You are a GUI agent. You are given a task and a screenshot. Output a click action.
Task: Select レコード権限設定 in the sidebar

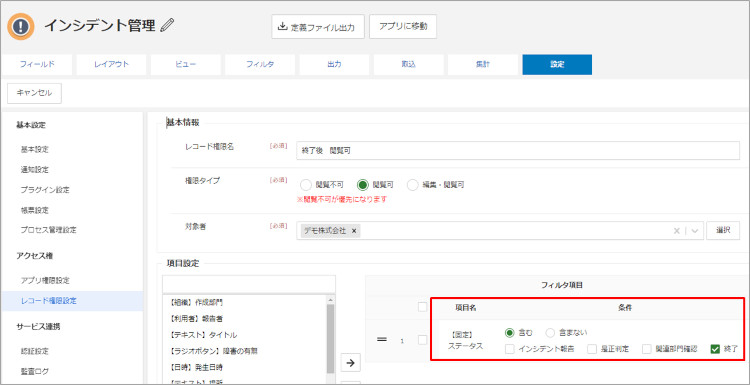coord(72,301)
